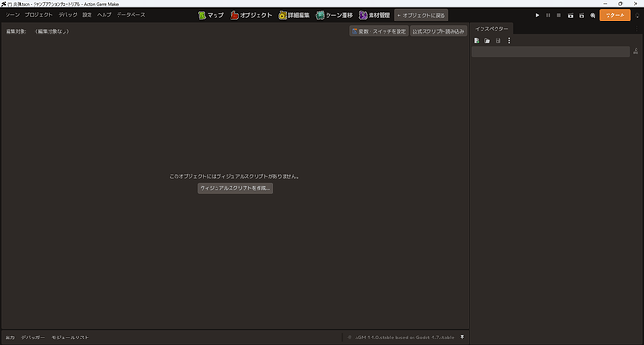This screenshot has height=345, width=644.
Task: Click the inspector object field
Action: click(551, 51)
